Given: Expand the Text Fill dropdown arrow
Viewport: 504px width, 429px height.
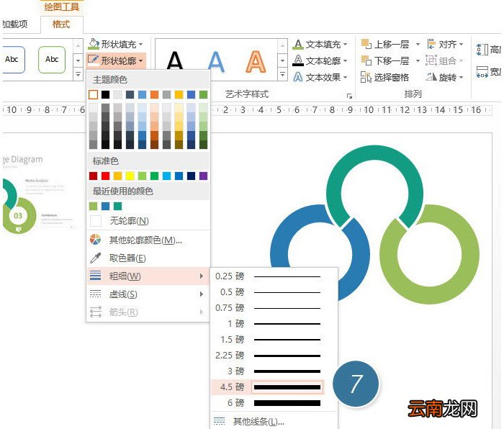Looking at the screenshot, I should pos(345,45).
